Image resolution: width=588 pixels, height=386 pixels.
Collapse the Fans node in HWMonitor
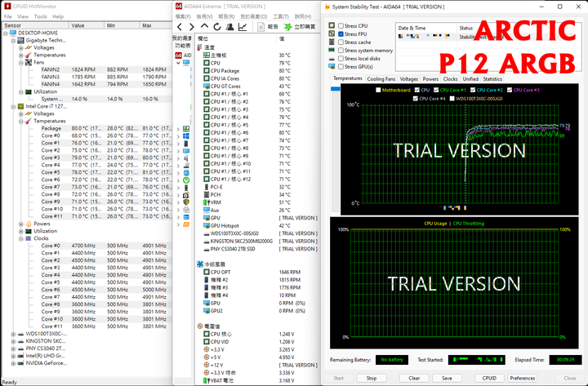pos(21,63)
